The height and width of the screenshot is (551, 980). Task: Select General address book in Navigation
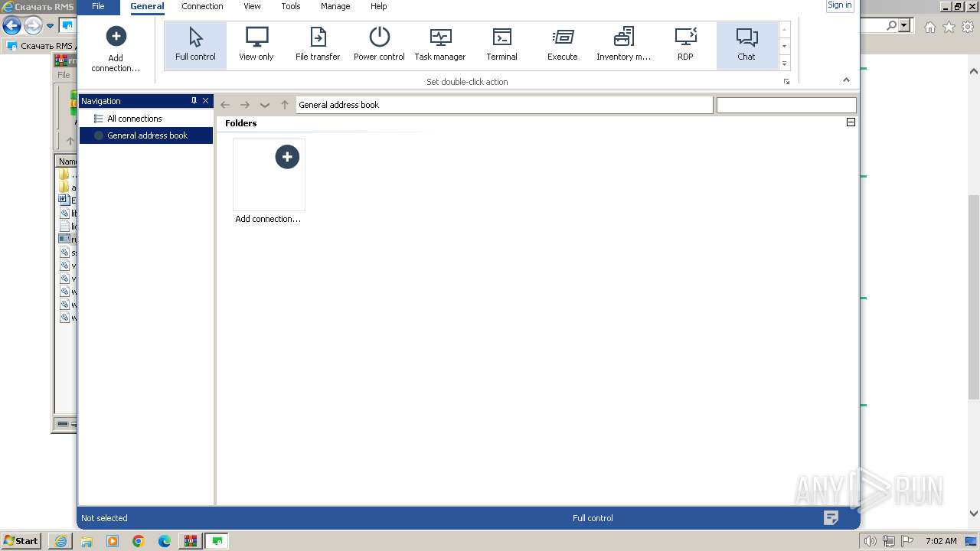click(147, 135)
